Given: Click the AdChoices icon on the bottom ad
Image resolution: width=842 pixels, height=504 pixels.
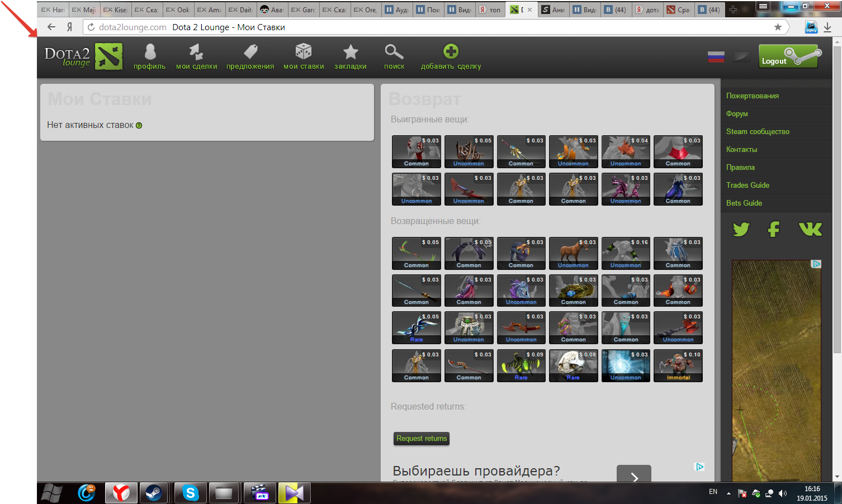Looking at the screenshot, I should (x=699, y=467).
